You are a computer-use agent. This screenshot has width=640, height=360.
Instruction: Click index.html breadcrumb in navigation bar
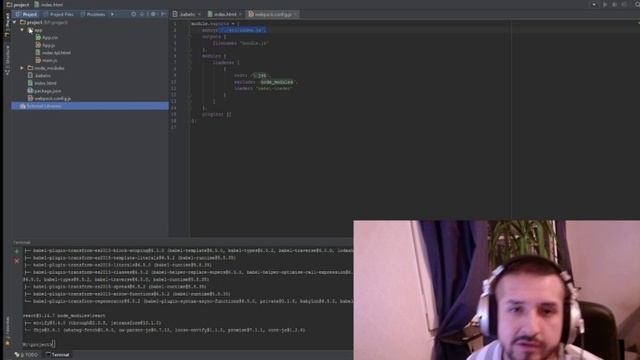(x=49, y=4)
